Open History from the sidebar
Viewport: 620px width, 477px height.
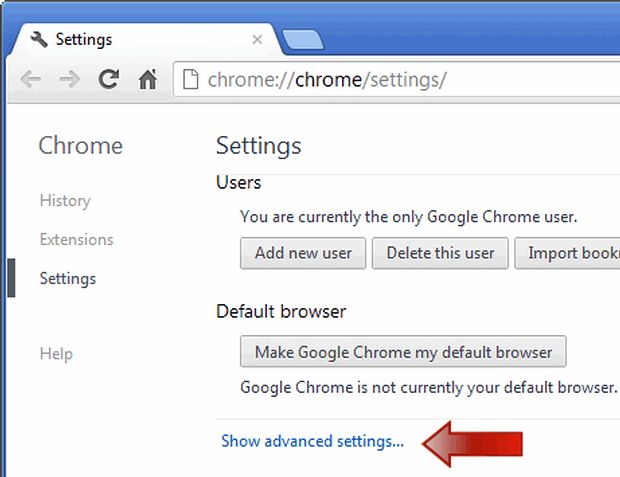pos(65,201)
